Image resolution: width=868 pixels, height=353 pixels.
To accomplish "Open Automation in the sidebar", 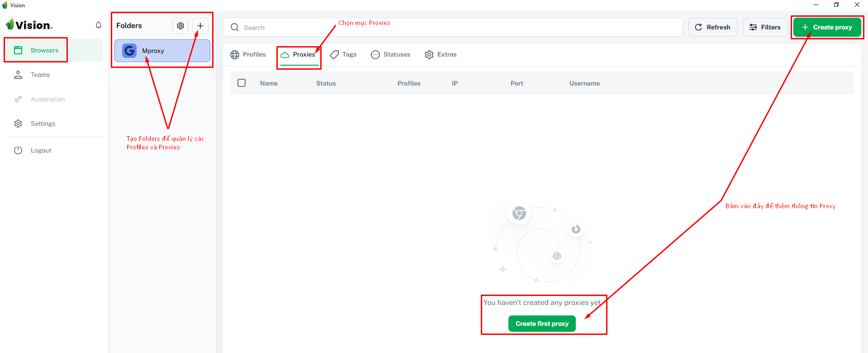I will pyautogui.click(x=47, y=99).
